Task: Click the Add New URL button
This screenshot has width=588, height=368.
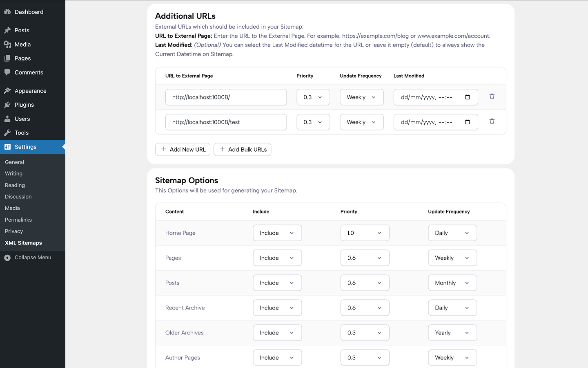Action: [183, 149]
